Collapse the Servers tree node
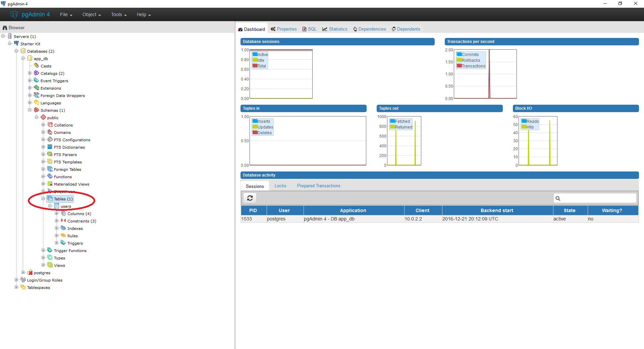This screenshot has width=644, height=349. point(3,36)
